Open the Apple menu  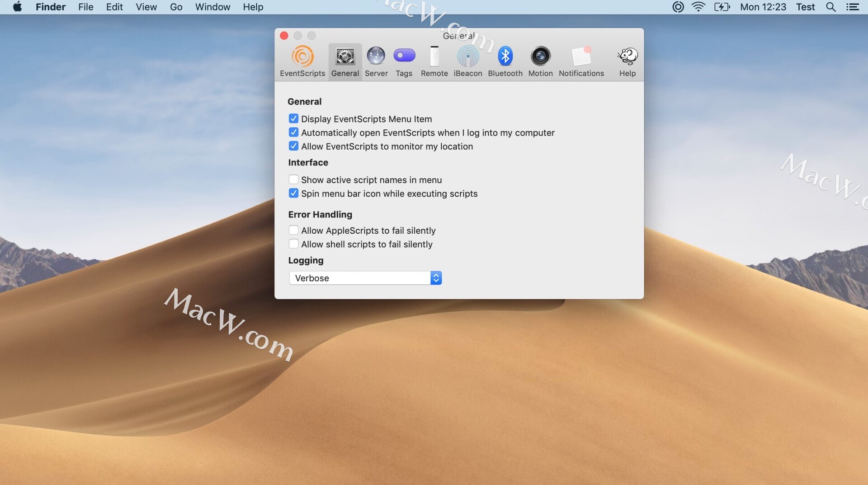[17, 7]
